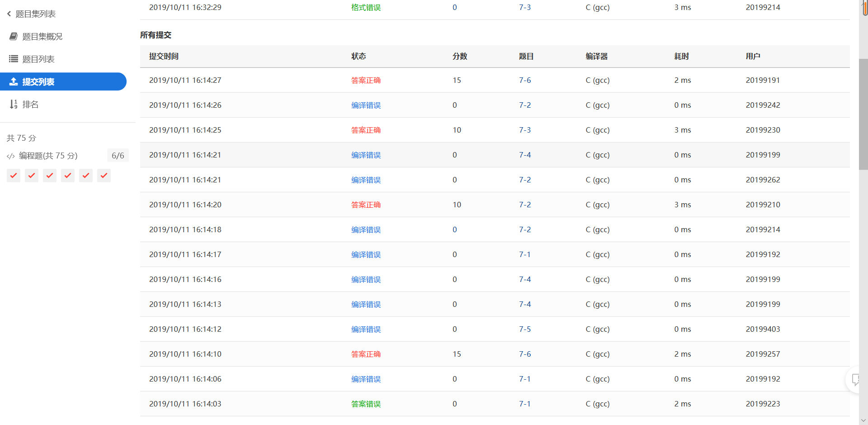Click the 提交时间 column header

point(164,56)
